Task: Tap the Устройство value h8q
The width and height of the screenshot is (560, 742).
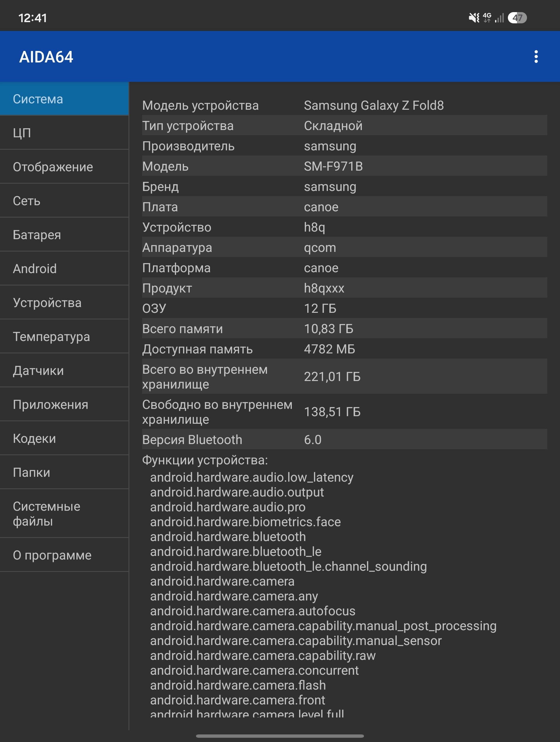Action: [x=315, y=227]
